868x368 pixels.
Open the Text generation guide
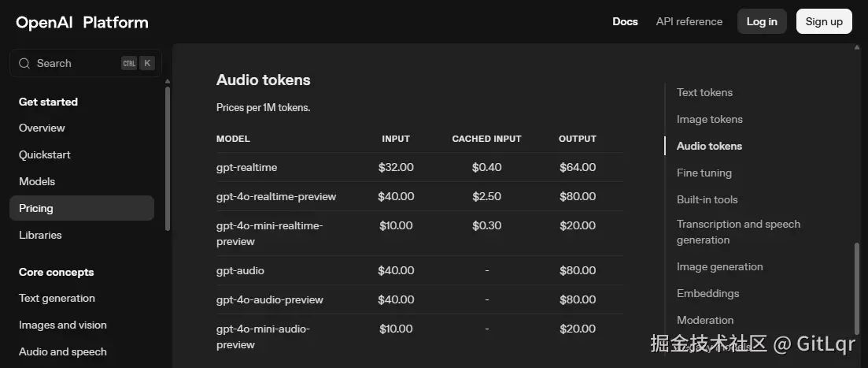[57, 298]
